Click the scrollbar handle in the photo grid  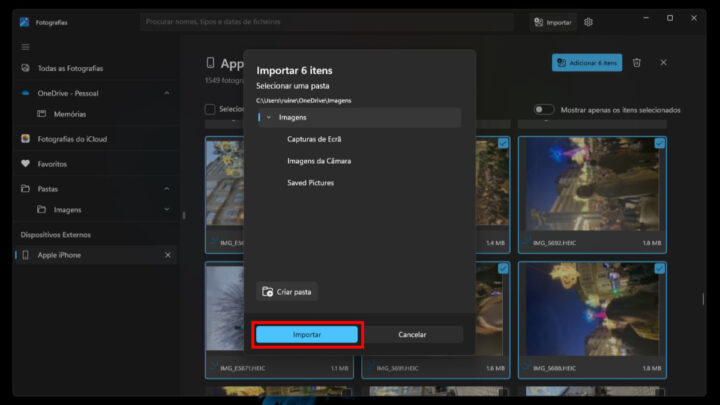(x=703, y=299)
